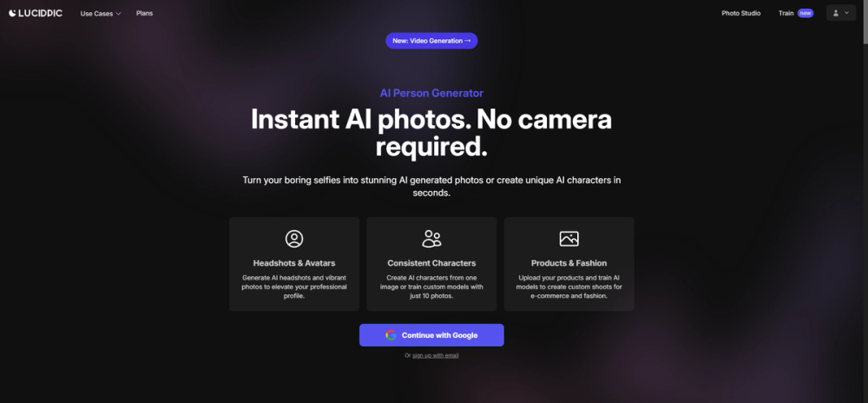
Task: Click the Luciddic crescent logo icon
Action: tap(12, 13)
